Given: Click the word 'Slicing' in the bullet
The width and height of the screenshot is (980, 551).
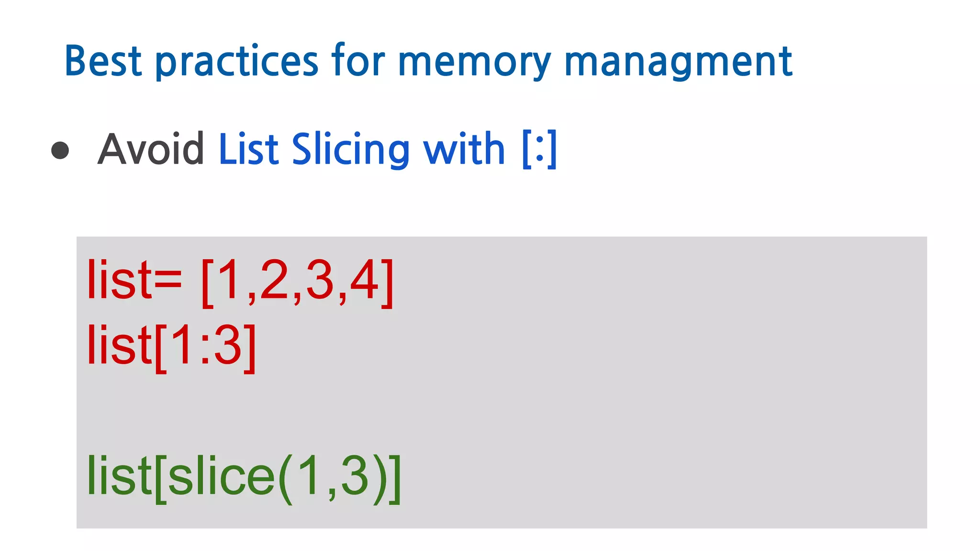Looking at the screenshot, I should pos(351,150).
